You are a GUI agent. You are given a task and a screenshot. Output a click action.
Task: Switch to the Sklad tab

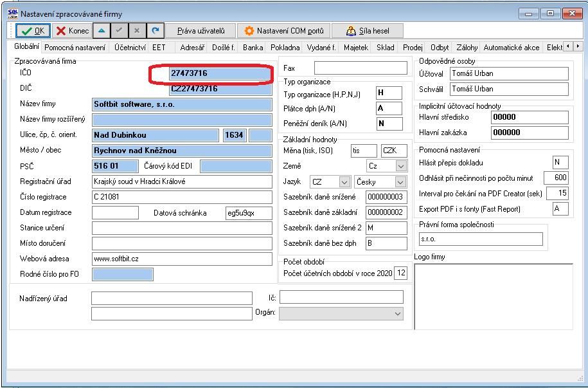pos(386,48)
